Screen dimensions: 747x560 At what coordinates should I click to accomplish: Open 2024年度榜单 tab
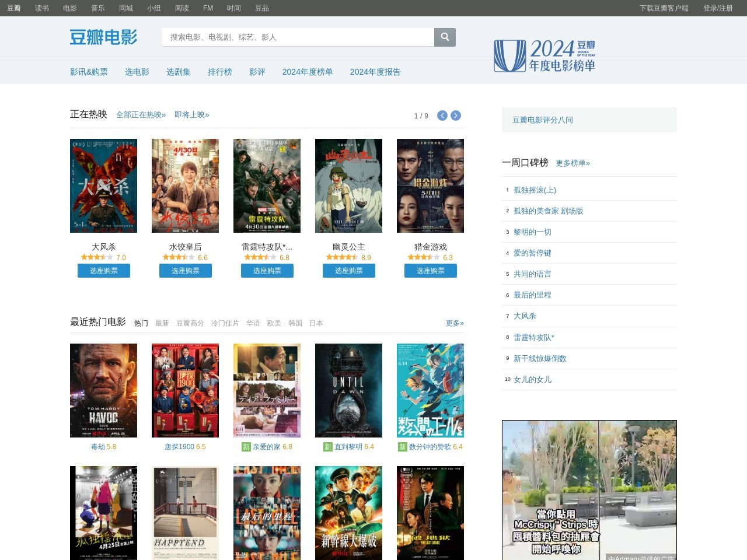click(308, 72)
